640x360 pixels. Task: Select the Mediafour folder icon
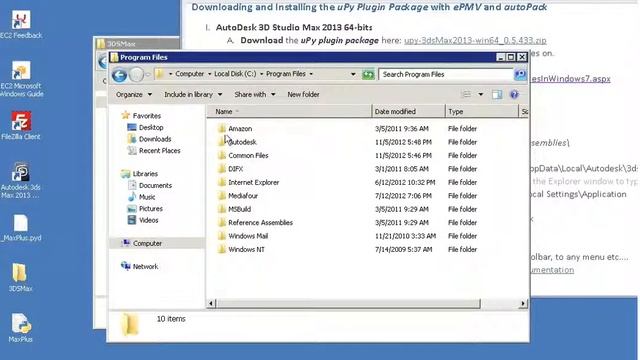click(x=222, y=196)
